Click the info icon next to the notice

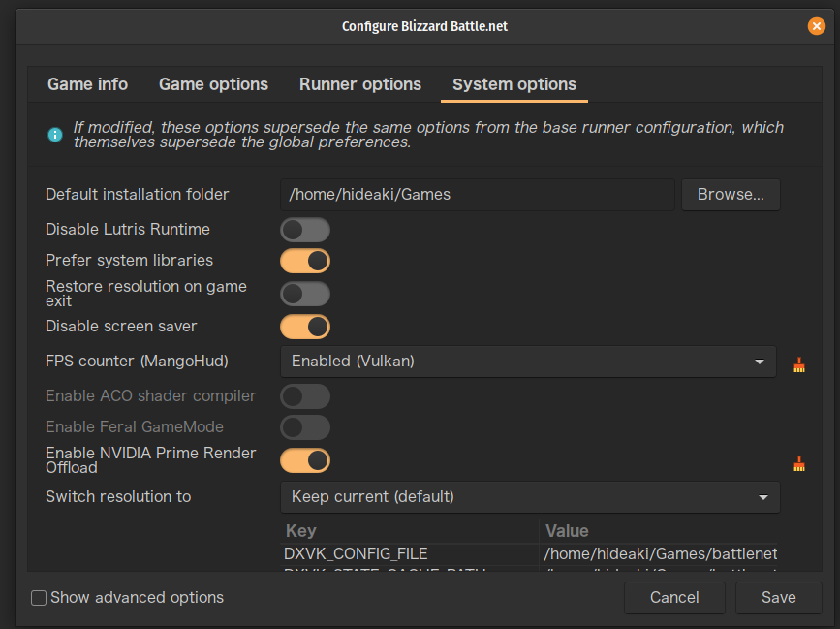(x=55, y=135)
